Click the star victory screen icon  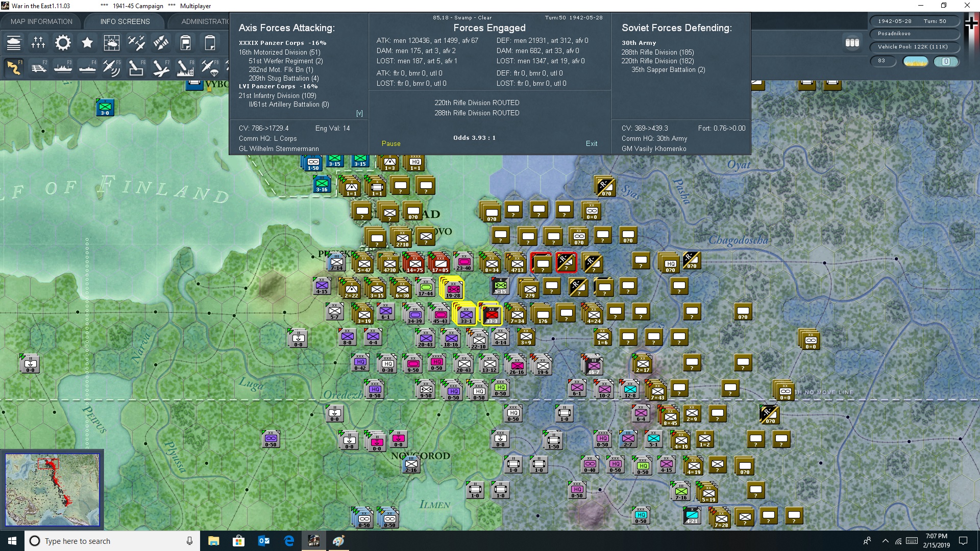click(x=87, y=43)
